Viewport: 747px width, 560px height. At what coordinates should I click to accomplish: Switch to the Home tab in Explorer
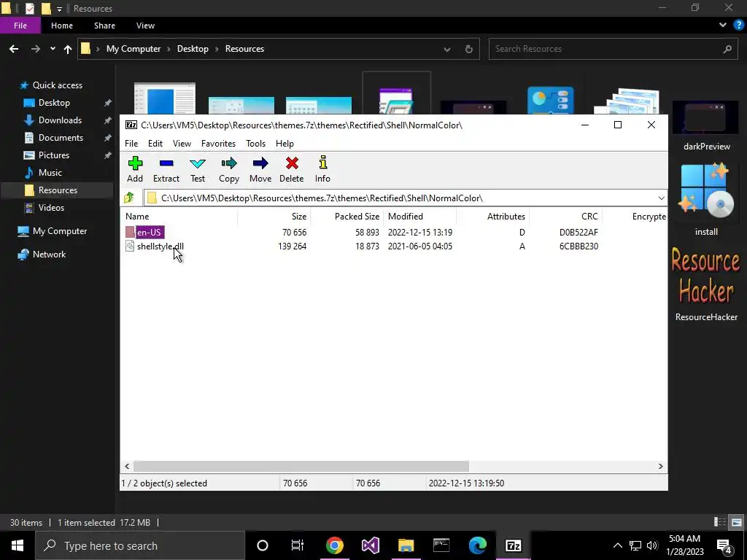(62, 26)
